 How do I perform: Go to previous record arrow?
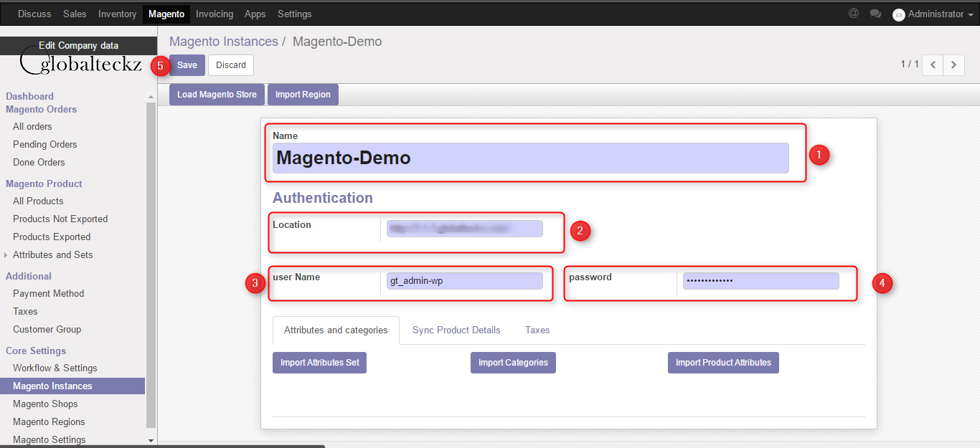[933, 65]
